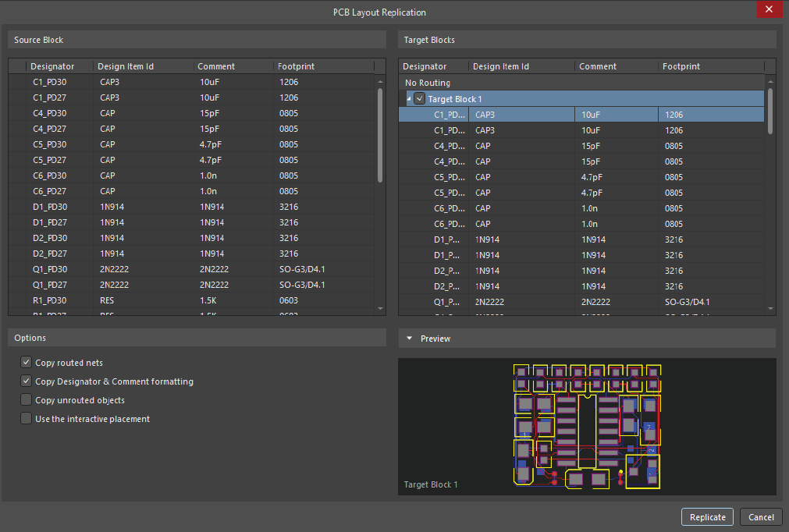Image resolution: width=789 pixels, height=532 pixels.
Task: Select the Q1_PD30 row in Source Block
Action: 50,269
